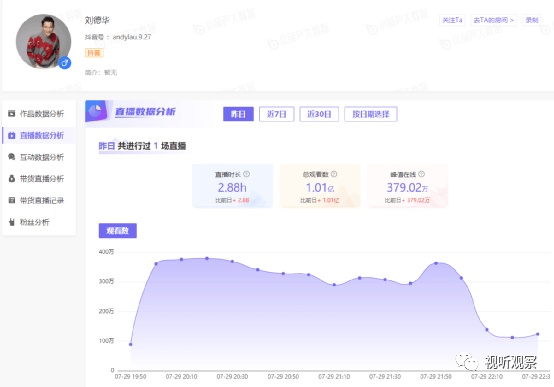Open the 按日期选择 date picker
The width and height of the screenshot is (554, 387).
(371, 114)
